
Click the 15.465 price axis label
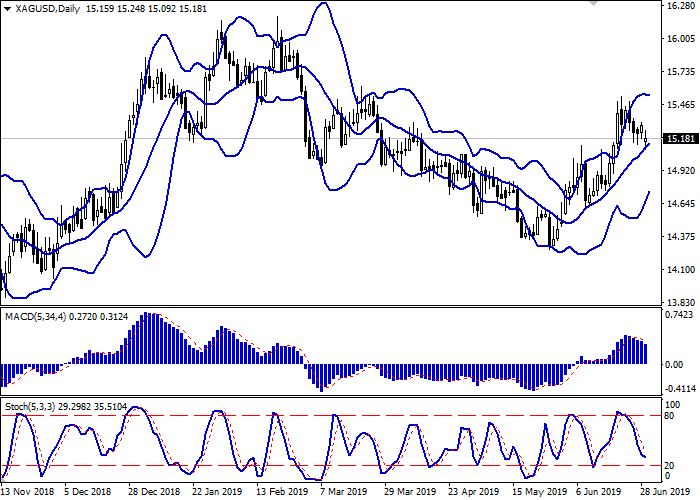tap(679, 105)
